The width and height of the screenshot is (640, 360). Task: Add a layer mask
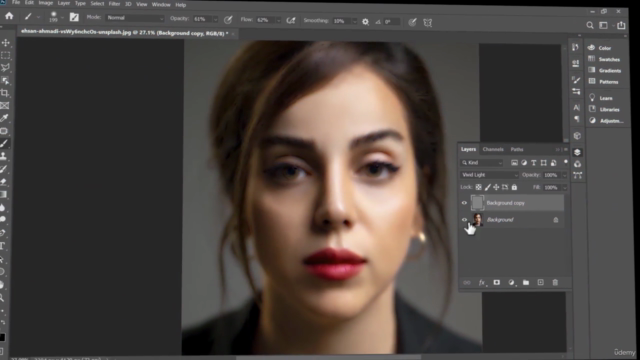(497, 282)
